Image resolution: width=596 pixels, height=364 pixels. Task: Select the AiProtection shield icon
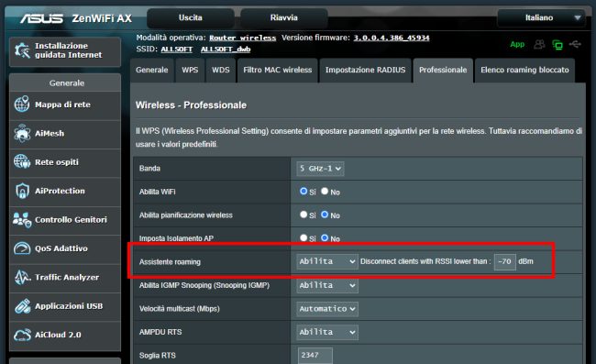[22, 191]
